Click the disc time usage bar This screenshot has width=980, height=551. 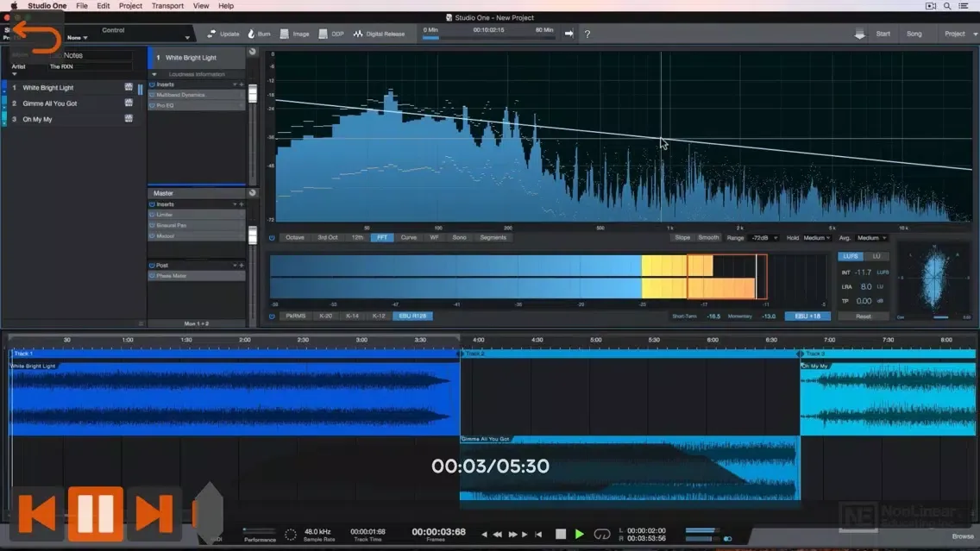tap(488, 38)
